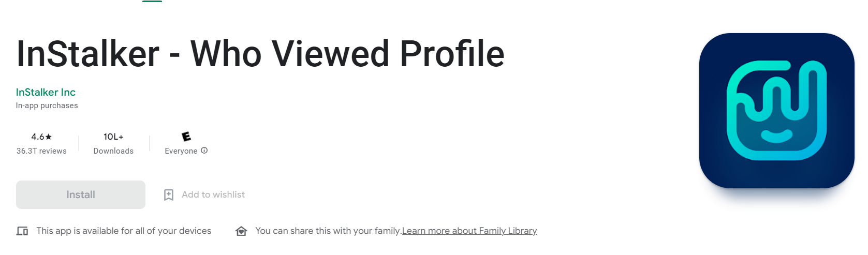Click the star beside 4.6 rating

(x=49, y=137)
